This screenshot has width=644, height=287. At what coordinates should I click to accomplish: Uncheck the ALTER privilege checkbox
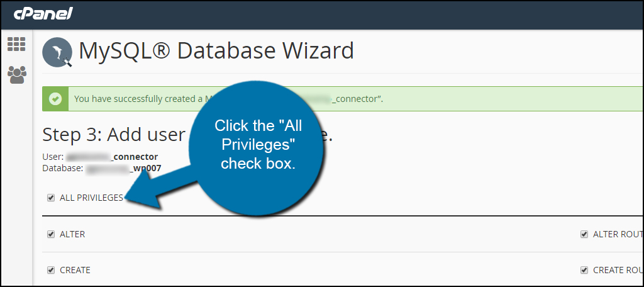coord(51,234)
